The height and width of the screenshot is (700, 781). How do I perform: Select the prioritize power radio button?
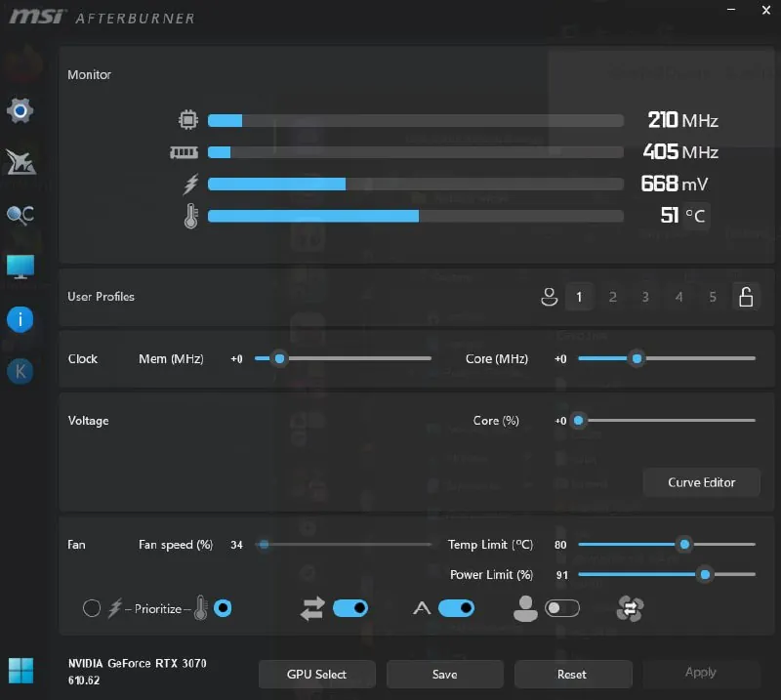(92, 608)
